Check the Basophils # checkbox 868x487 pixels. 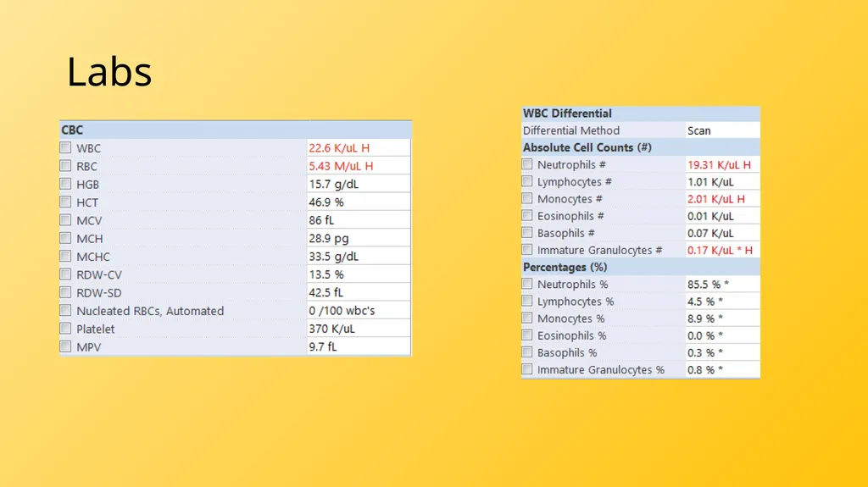(x=527, y=233)
